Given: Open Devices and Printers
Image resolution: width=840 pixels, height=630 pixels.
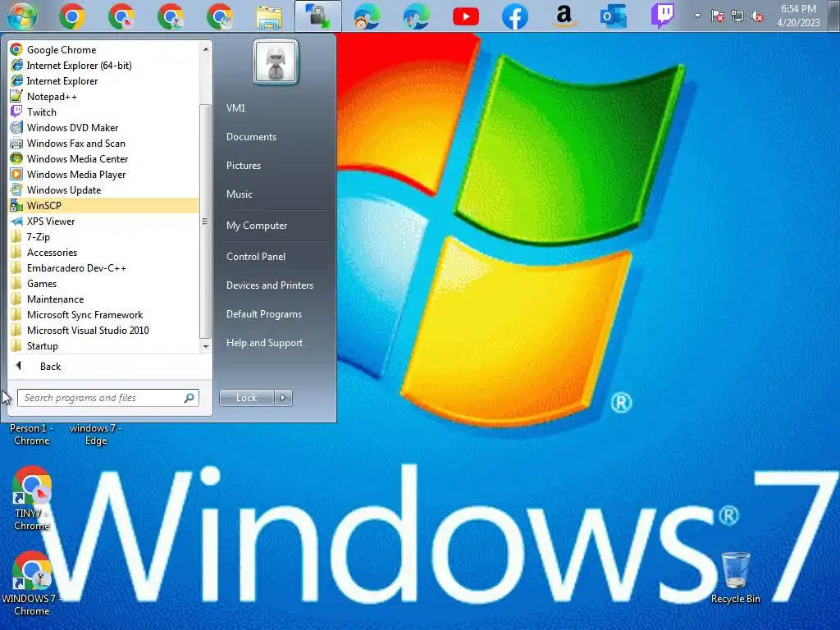Looking at the screenshot, I should pyautogui.click(x=269, y=285).
